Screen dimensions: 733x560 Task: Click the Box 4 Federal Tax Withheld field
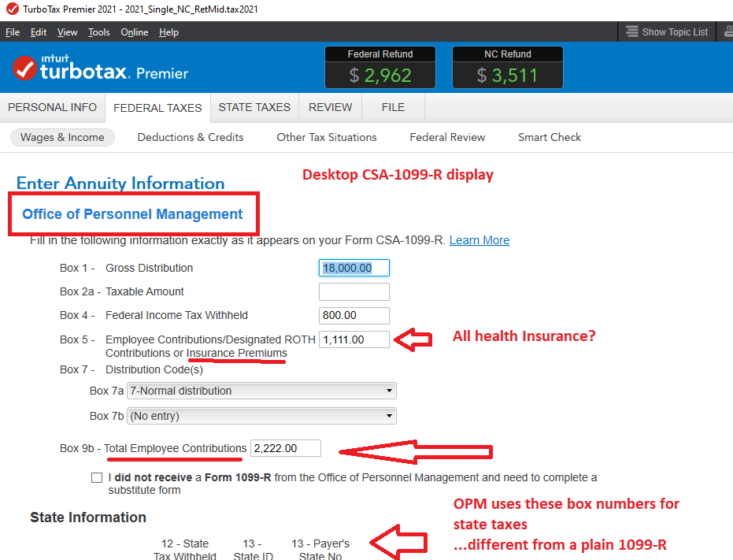coord(354,316)
